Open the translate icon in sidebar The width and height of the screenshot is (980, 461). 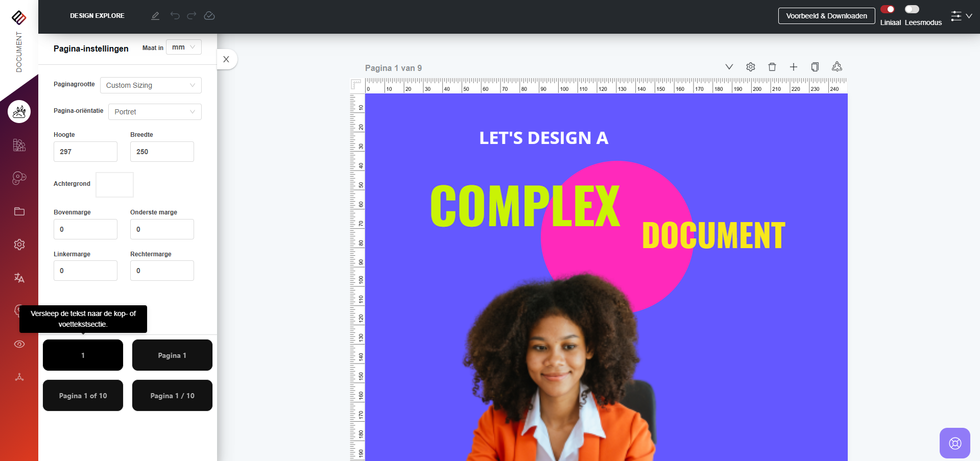tap(19, 278)
